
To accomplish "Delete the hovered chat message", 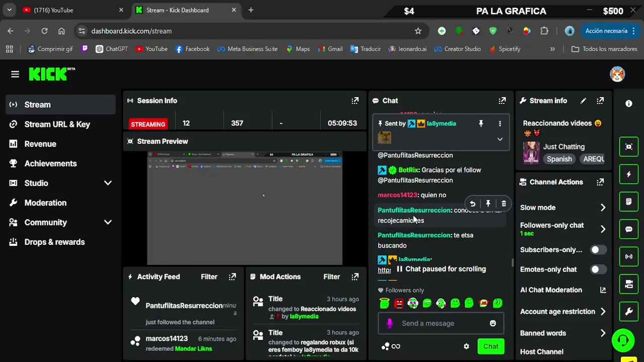I will pos(504,204).
